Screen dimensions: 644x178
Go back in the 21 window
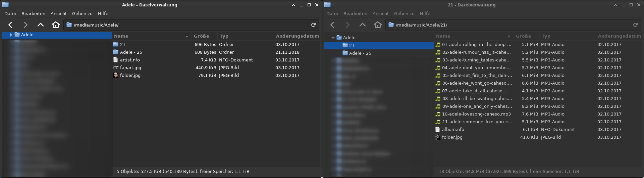pos(332,25)
